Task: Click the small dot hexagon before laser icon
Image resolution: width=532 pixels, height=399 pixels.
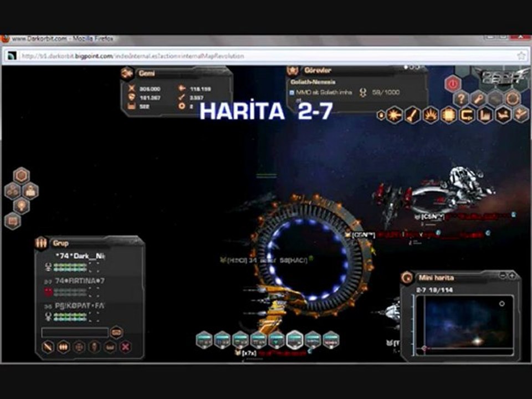Action: [381, 115]
